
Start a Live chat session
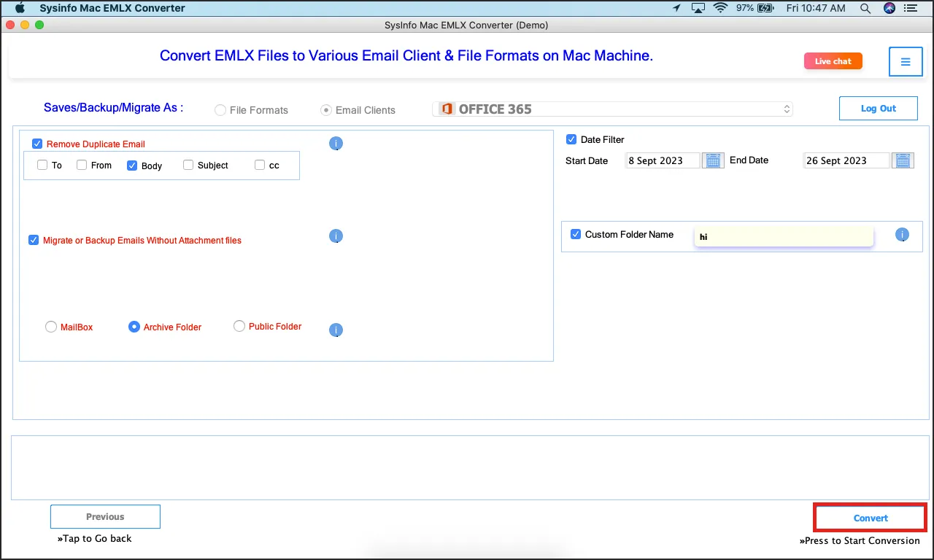coord(833,61)
